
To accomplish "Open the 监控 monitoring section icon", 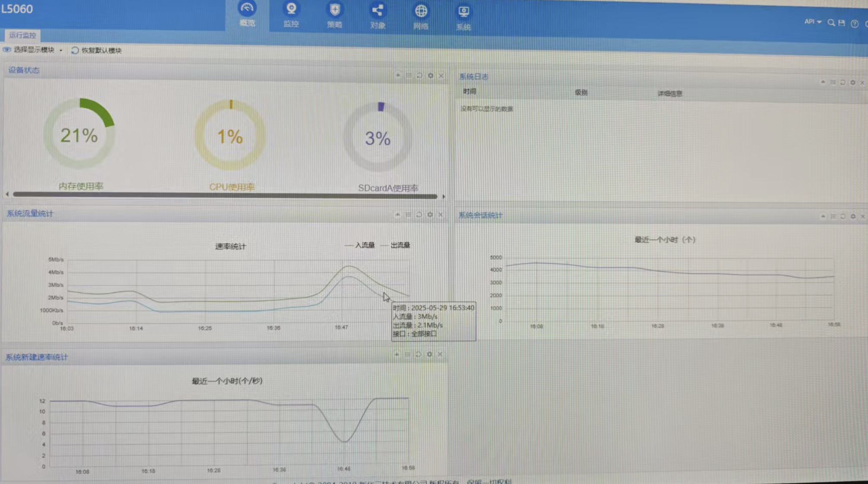I will pos(291,10).
